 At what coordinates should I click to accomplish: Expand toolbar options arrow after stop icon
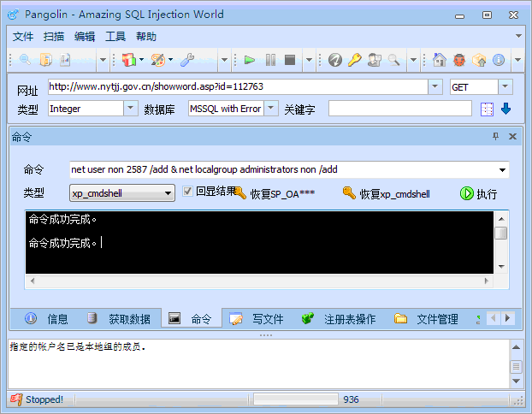coord(309,60)
